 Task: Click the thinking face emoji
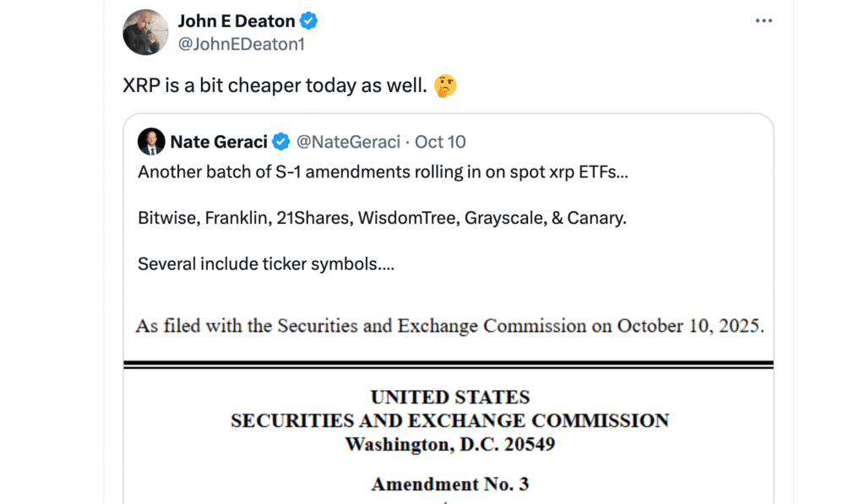click(445, 85)
